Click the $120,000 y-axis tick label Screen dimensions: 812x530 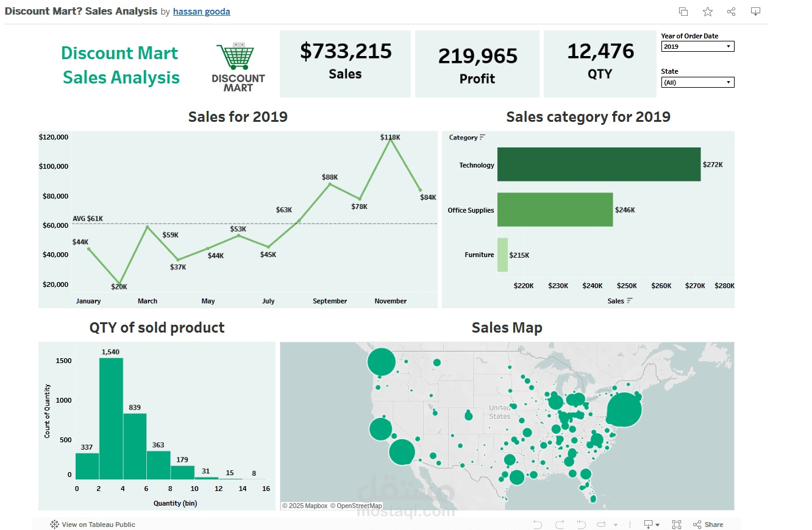point(54,137)
